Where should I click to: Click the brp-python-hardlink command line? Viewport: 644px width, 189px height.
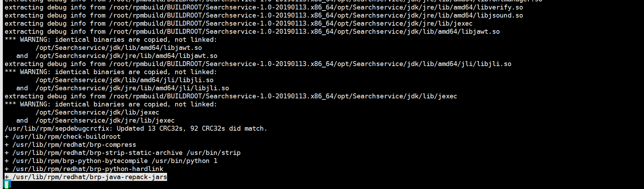tap(84, 169)
